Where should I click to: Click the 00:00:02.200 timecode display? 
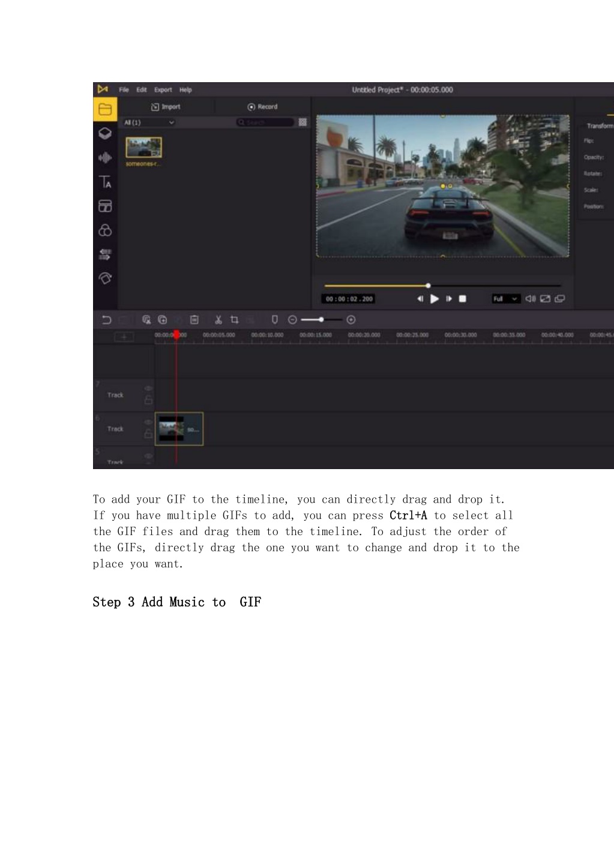pos(349,299)
